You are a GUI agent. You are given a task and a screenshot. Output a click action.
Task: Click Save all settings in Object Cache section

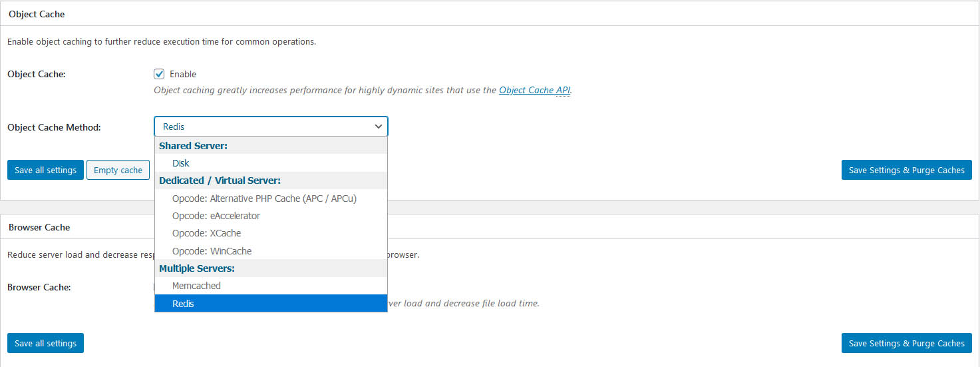click(x=45, y=170)
